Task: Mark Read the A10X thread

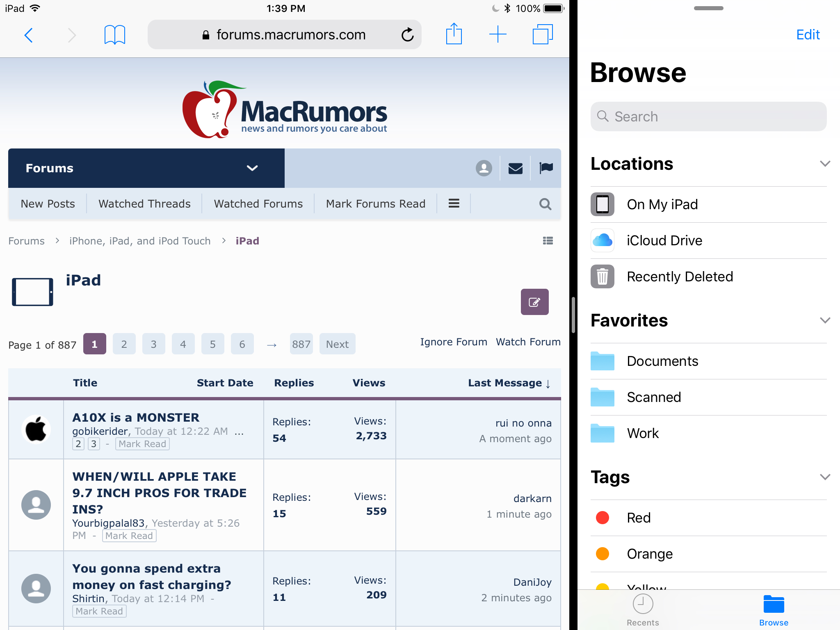Action: [142, 444]
